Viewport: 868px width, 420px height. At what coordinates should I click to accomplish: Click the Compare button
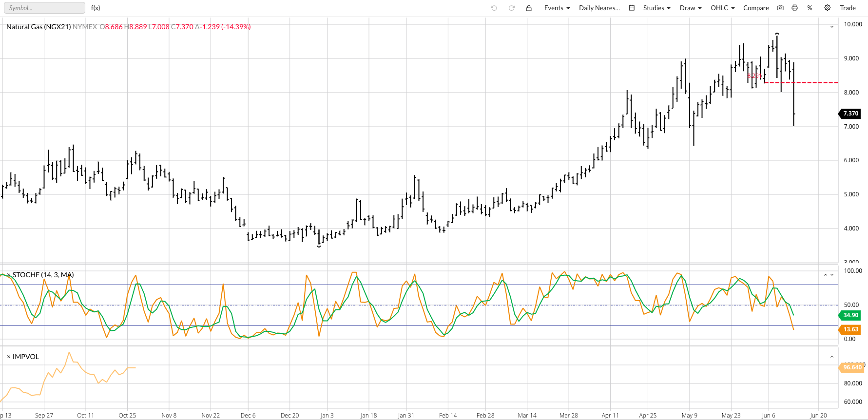pos(755,8)
